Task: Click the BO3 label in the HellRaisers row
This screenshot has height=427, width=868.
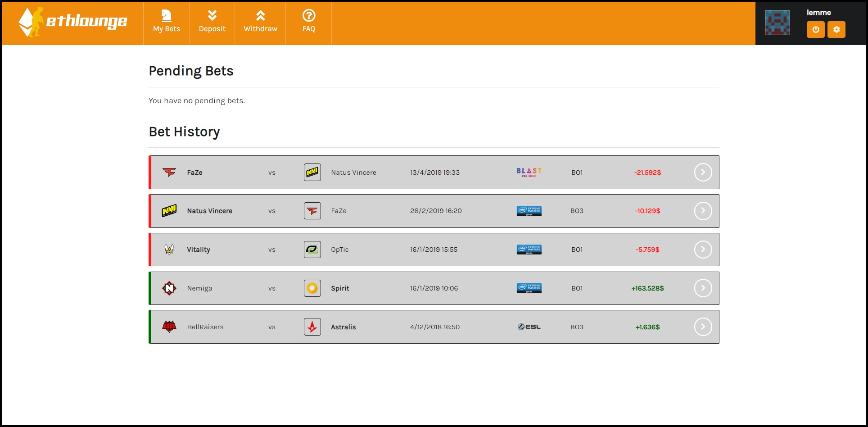Action: pyautogui.click(x=577, y=327)
